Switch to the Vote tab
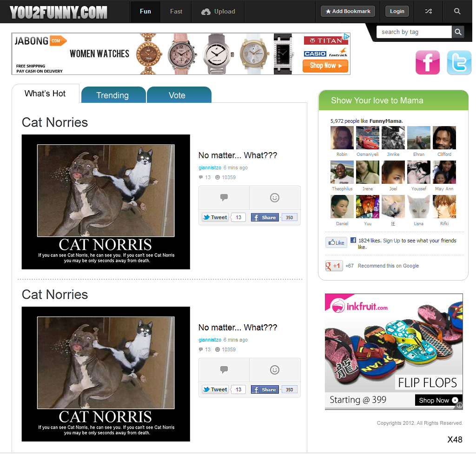This screenshot has width=476, height=469. point(177,95)
